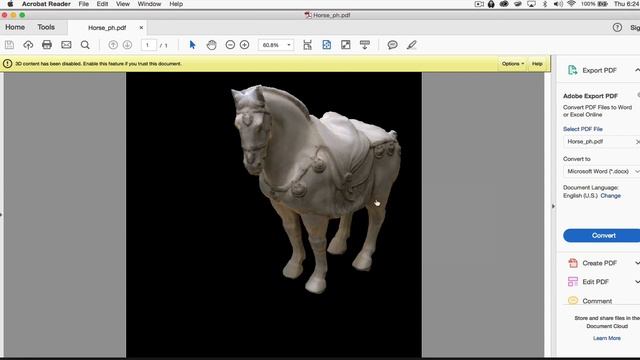The height and width of the screenshot is (360, 640).
Task: Zoom in with plus button
Action: tap(244, 45)
